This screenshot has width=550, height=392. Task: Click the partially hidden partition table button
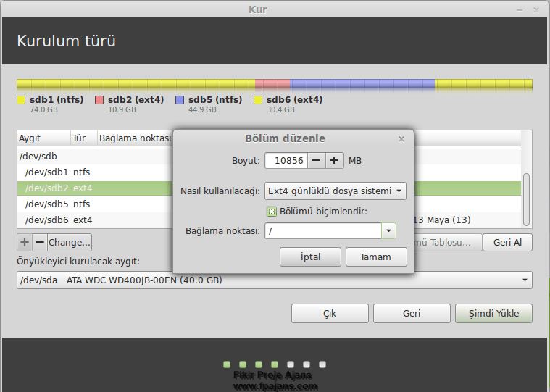tap(448, 242)
